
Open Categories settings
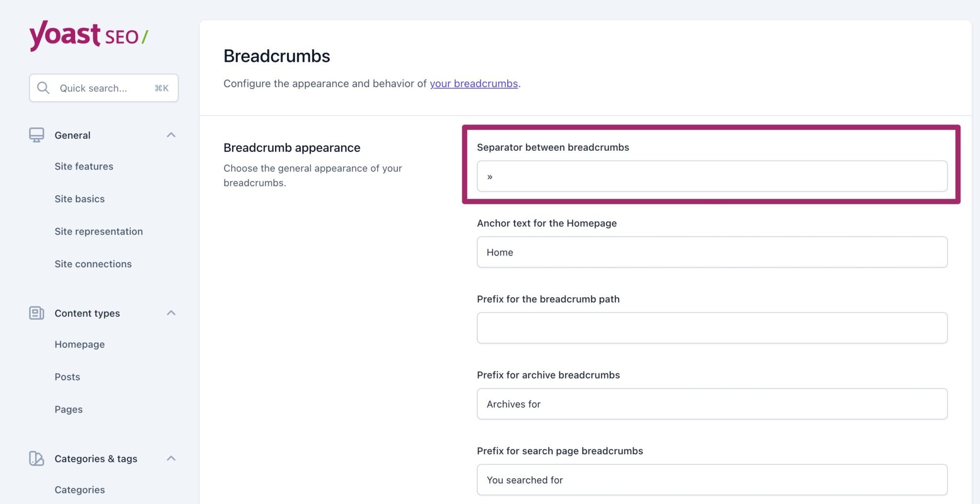click(x=79, y=489)
